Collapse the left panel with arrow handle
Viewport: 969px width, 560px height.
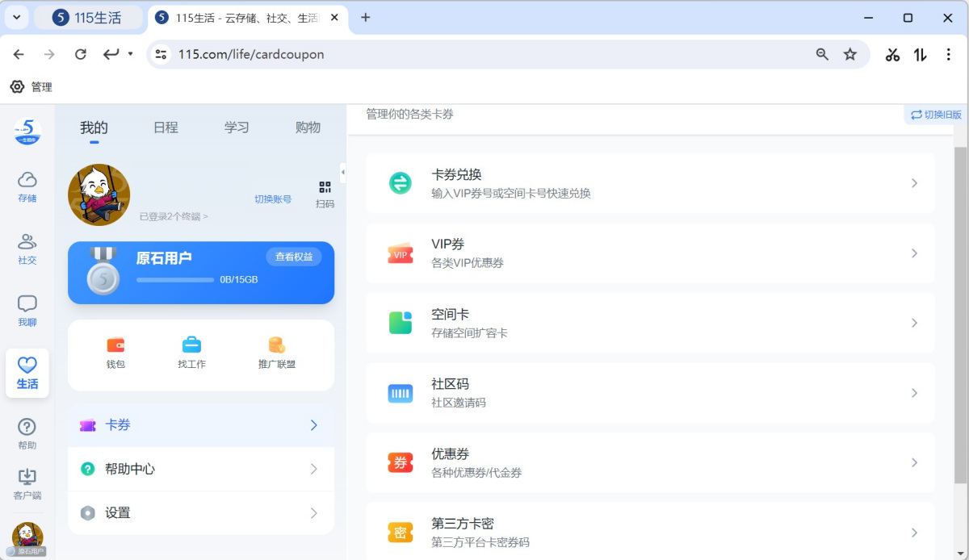342,172
